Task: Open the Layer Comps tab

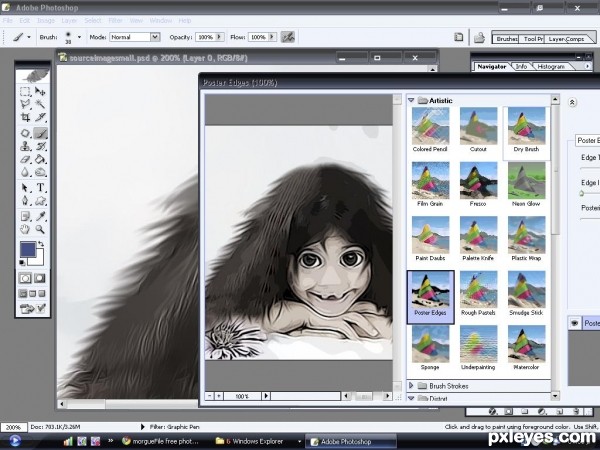Action: point(566,39)
